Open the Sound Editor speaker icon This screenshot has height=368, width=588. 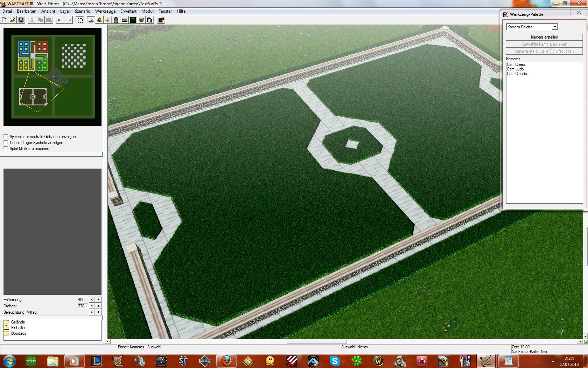tap(108, 20)
